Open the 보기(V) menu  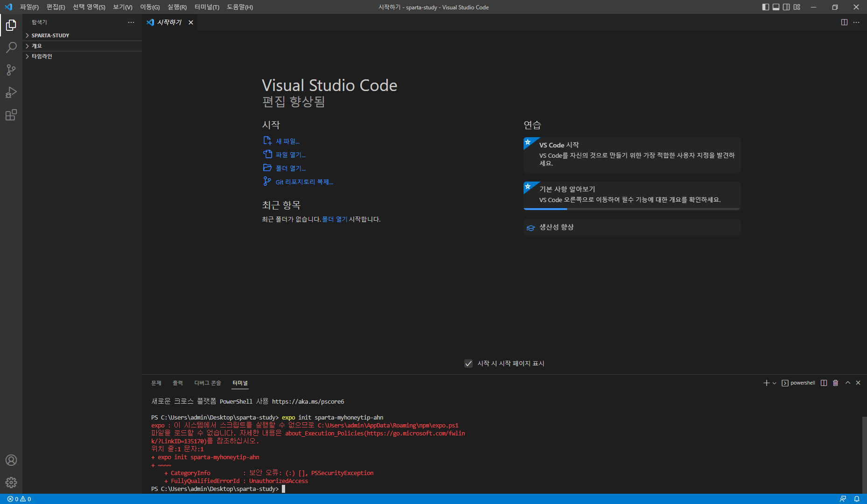click(x=123, y=7)
